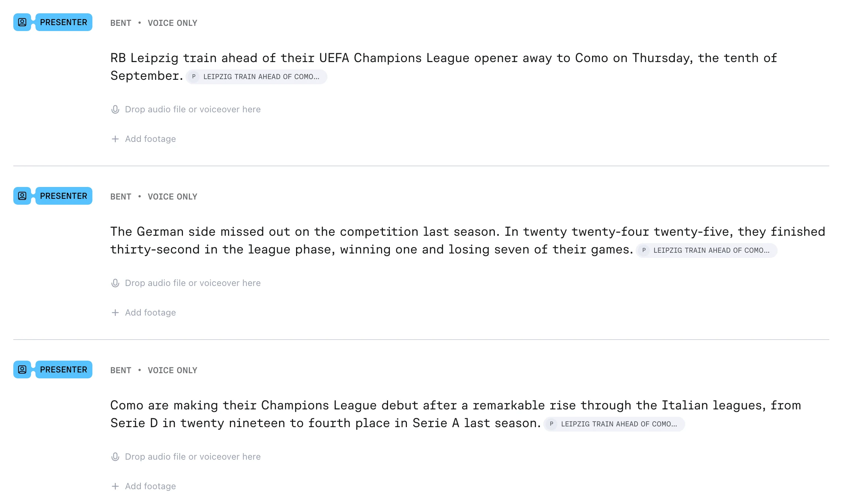Click microphone icon in Como debut block
This screenshot has height=504, width=850.
click(115, 457)
